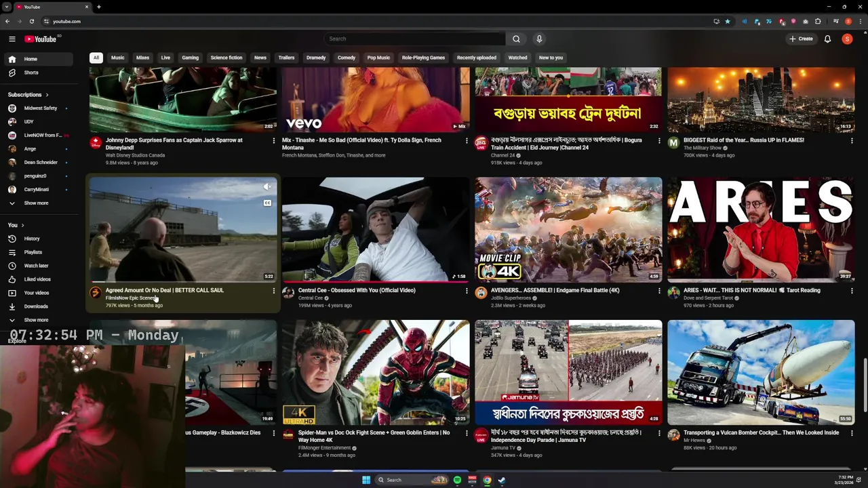The image size is (868, 488).
Task: Open The Military Show channel avatar
Action: 673,143
